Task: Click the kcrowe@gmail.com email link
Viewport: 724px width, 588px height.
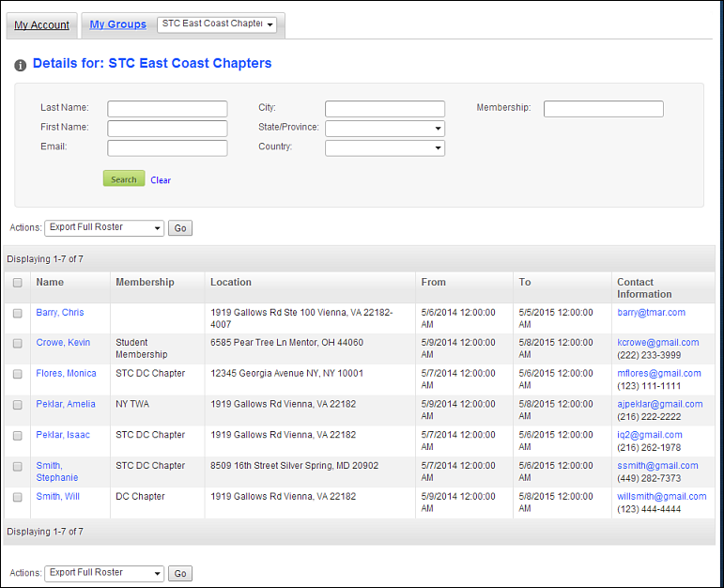Action: 658,342
